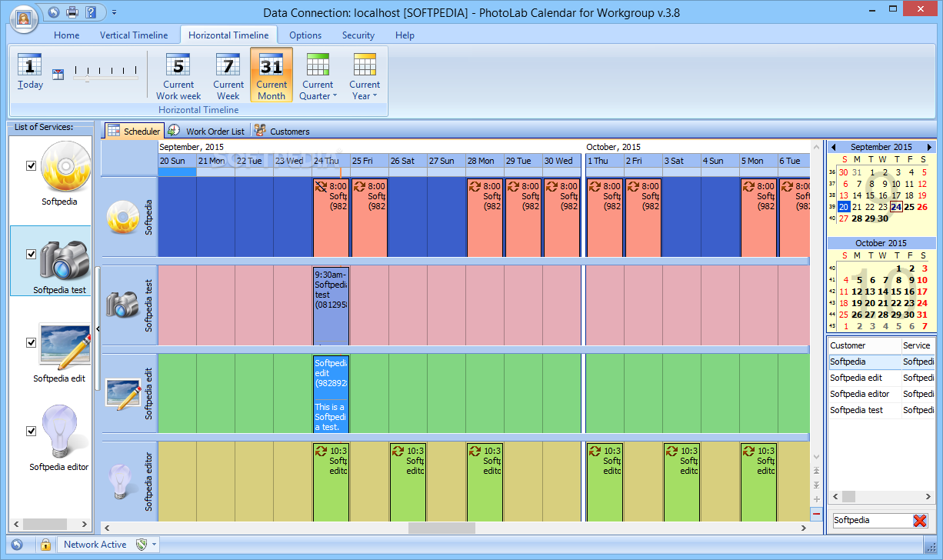
Task: Go to previous month in mini calendar
Action: (834, 147)
